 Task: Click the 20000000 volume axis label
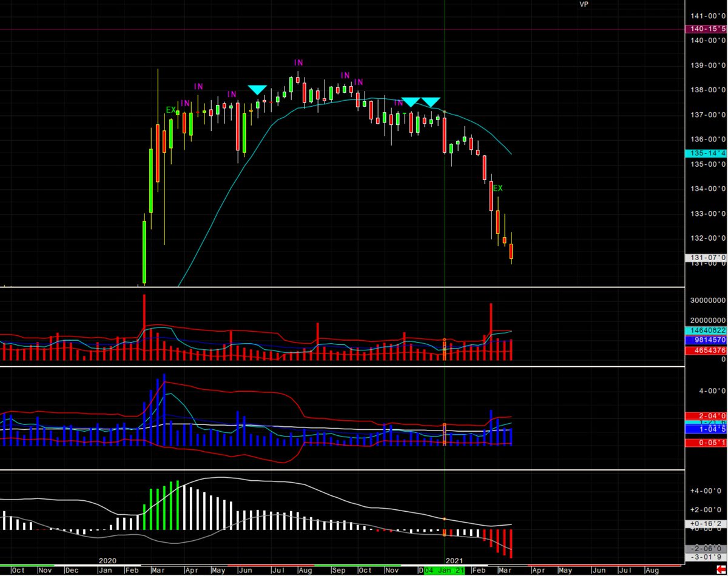[x=707, y=320]
